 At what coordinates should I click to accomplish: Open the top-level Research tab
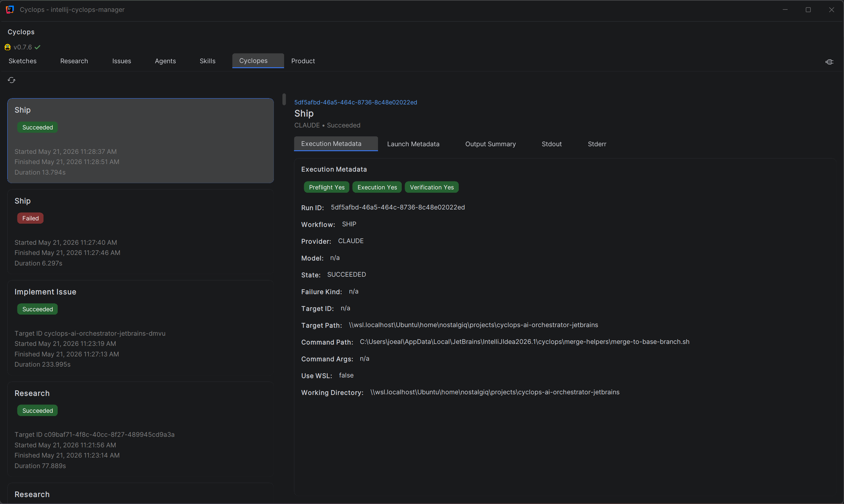point(74,61)
